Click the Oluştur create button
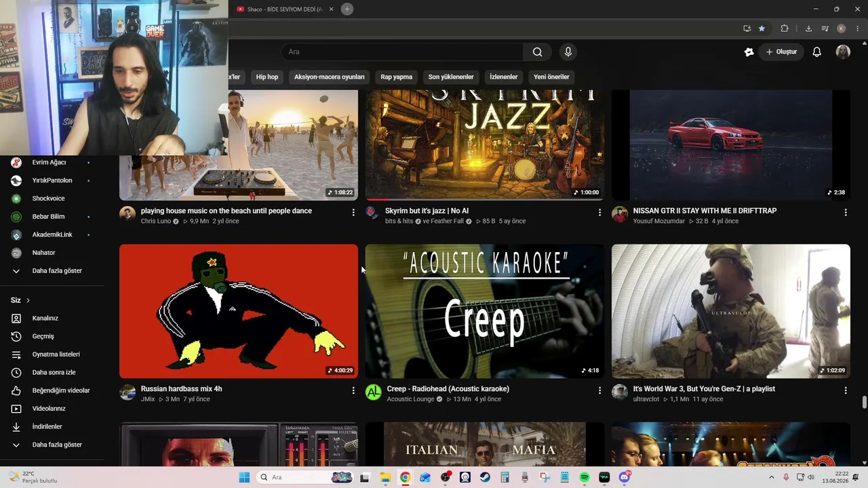868x488 pixels. point(781,52)
